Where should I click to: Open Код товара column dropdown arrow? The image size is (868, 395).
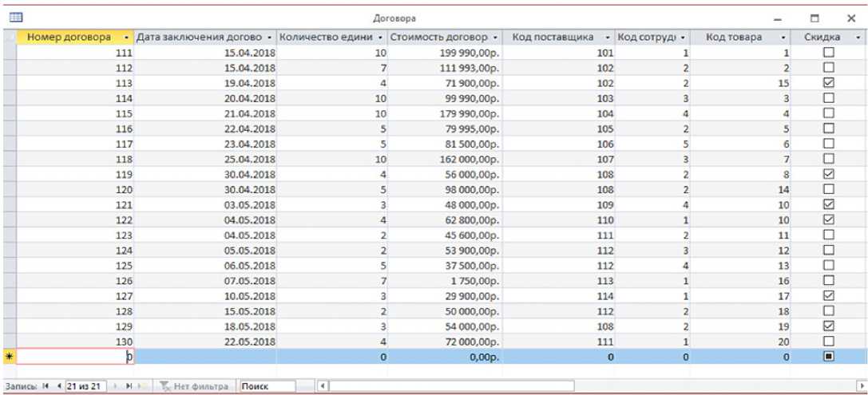pos(783,37)
